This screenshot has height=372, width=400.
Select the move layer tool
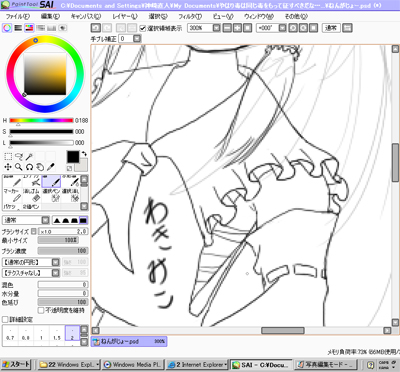tap(8, 167)
